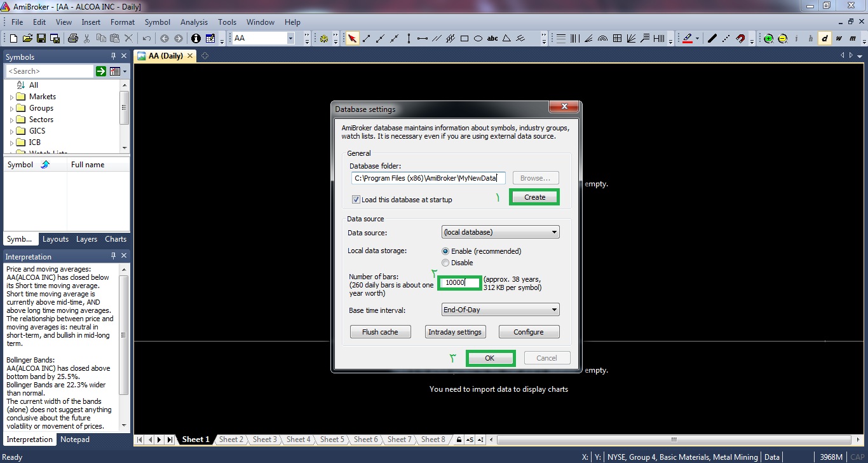
Task: Click the Open folder toolbar icon
Action: click(27, 39)
